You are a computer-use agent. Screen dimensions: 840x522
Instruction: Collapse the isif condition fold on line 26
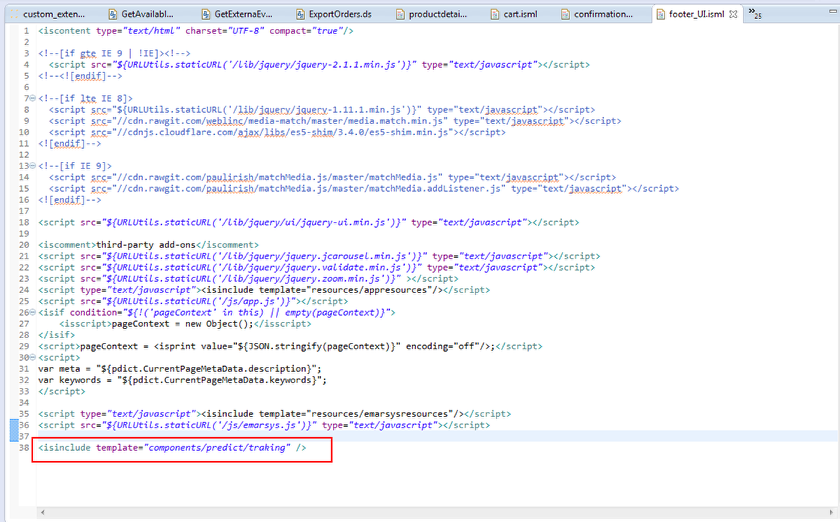click(x=33, y=312)
